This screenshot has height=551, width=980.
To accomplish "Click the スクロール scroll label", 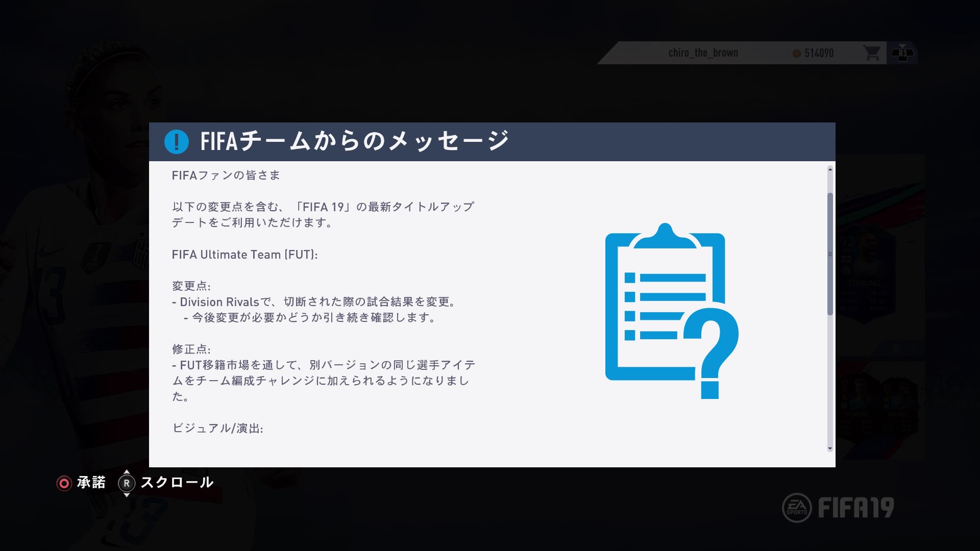I will tap(177, 482).
